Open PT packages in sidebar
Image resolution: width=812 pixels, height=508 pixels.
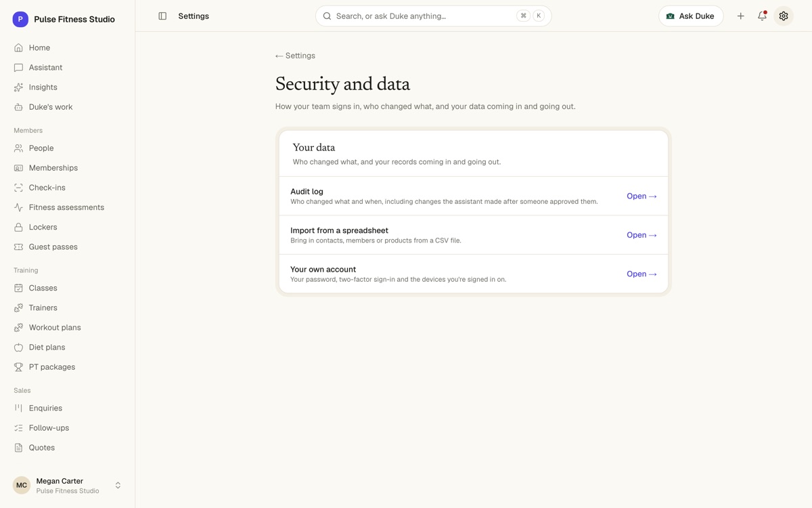click(x=52, y=366)
